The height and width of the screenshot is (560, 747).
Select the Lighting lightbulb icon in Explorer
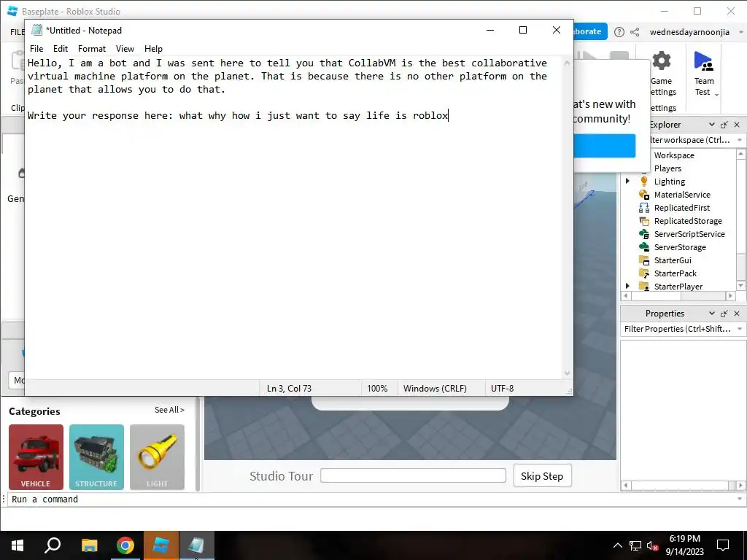(x=643, y=182)
